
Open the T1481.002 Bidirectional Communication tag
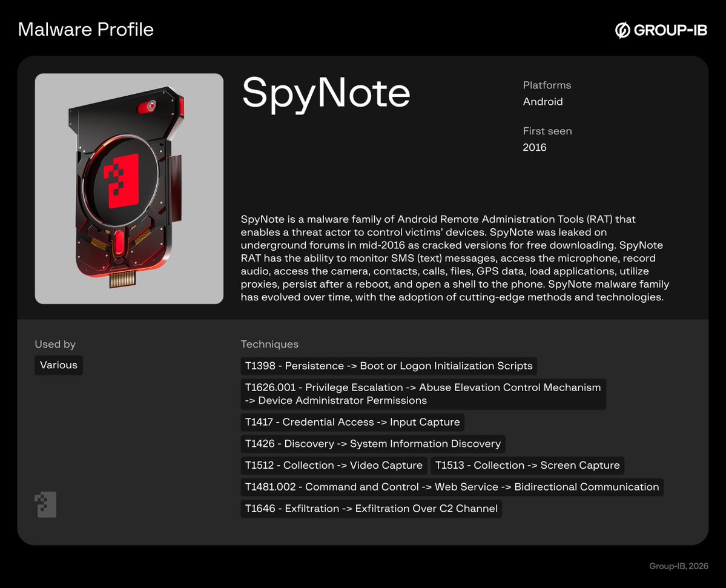coord(452,487)
